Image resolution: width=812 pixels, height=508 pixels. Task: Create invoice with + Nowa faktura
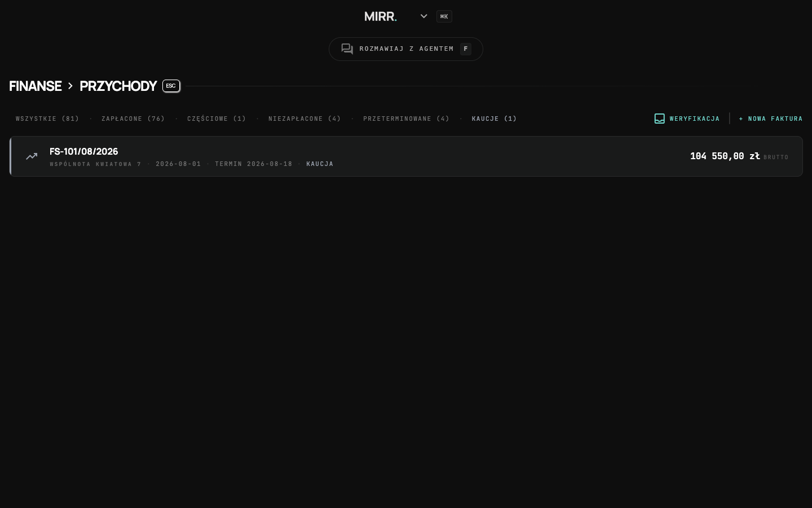(x=770, y=119)
